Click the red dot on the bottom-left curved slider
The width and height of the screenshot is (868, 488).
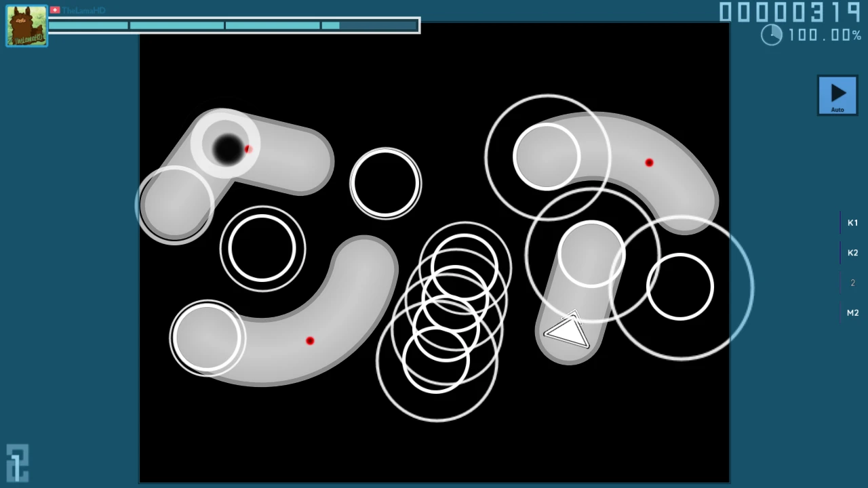pyautogui.click(x=310, y=341)
